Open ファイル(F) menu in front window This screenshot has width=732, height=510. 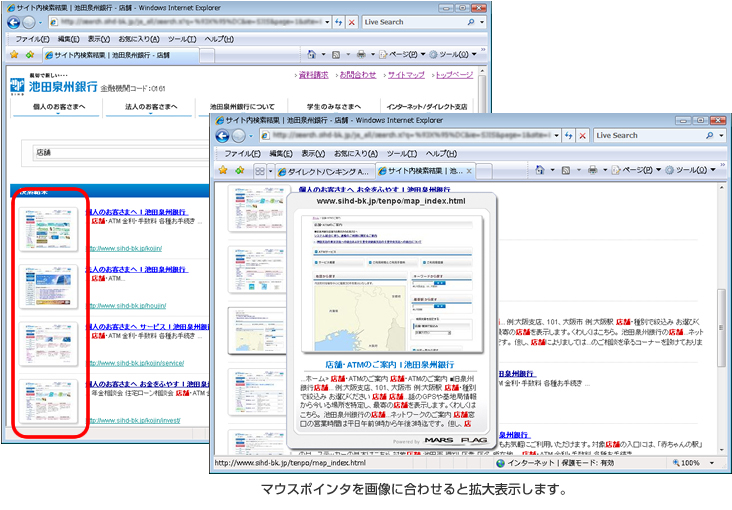coord(242,153)
